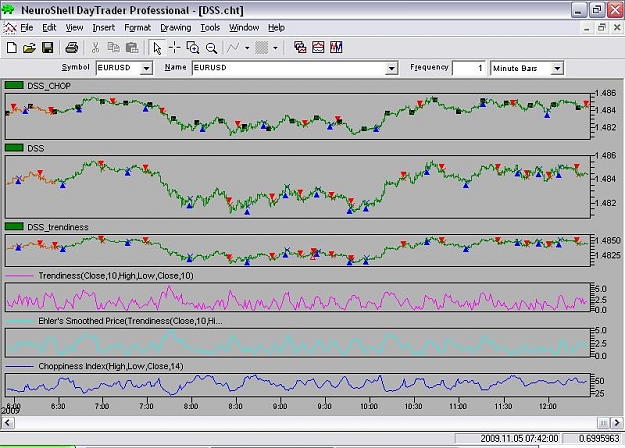The height and width of the screenshot is (448, 625).
Task: Click the blue Choppiness Index legend line
Action: (x=20, y=366)
